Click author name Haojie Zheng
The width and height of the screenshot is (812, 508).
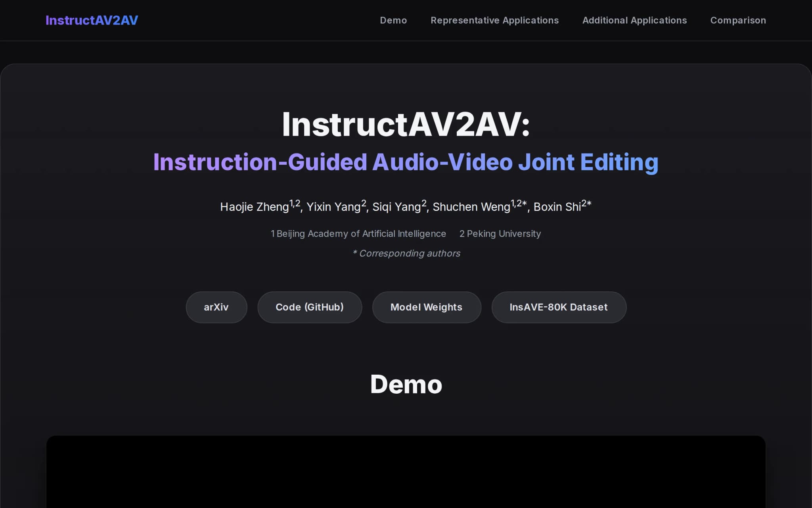(255, 207)
